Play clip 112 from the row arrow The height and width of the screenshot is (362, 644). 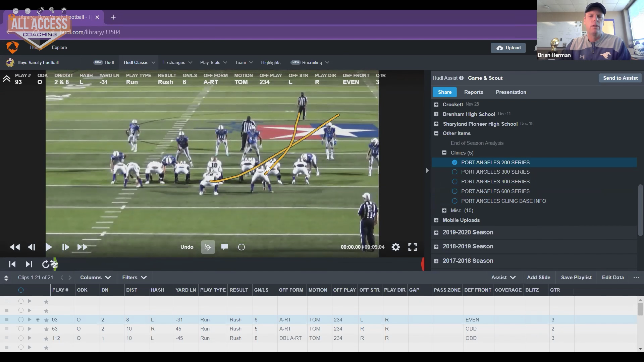coord(30,338)
